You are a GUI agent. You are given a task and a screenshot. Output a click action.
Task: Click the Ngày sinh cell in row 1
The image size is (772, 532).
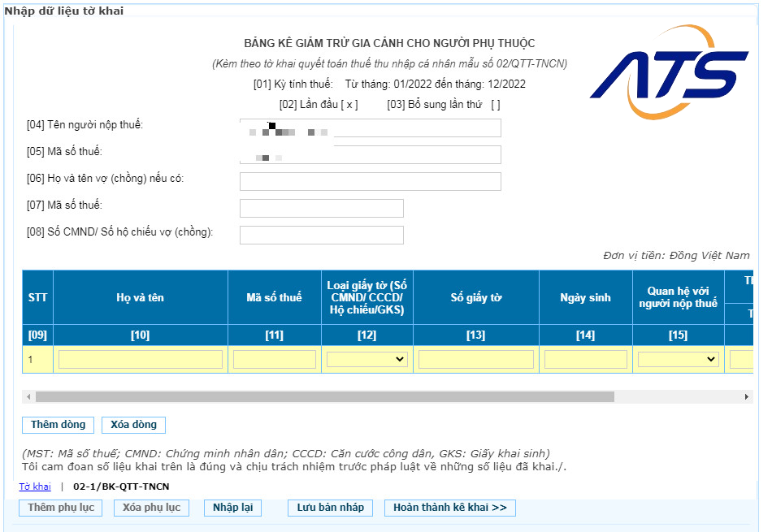[x=585, y=359]
